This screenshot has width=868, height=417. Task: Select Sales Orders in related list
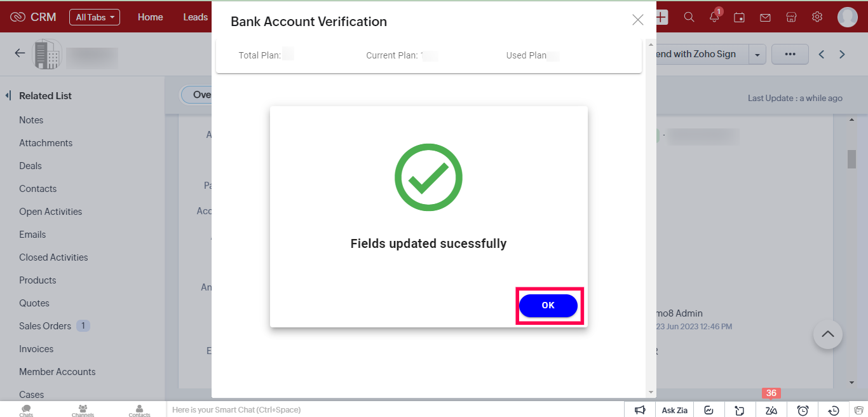[x=45, y=326]
